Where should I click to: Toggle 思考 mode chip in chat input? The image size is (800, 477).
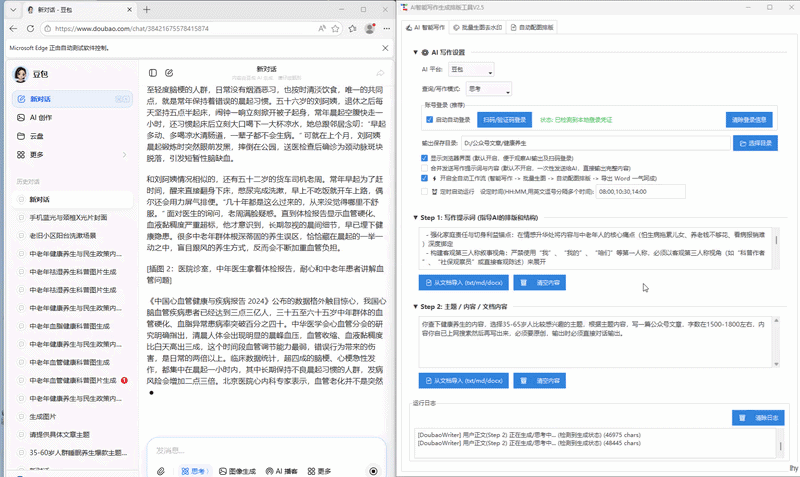(x=194, y=471)
